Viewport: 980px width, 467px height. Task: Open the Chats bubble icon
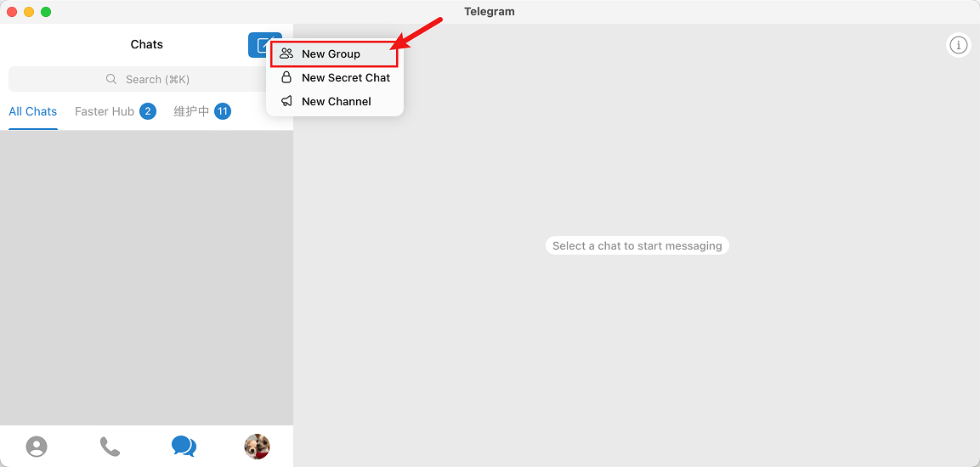click(184, 447)
